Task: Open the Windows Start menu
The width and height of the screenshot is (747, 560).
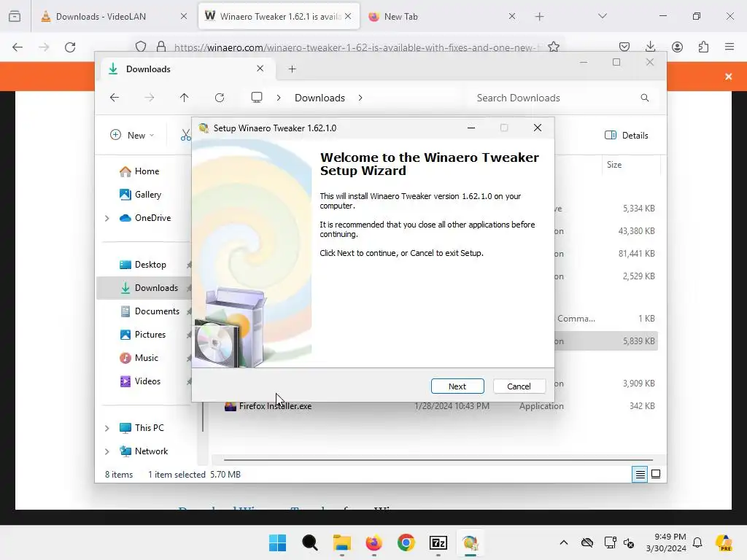Action: point(277,542)
